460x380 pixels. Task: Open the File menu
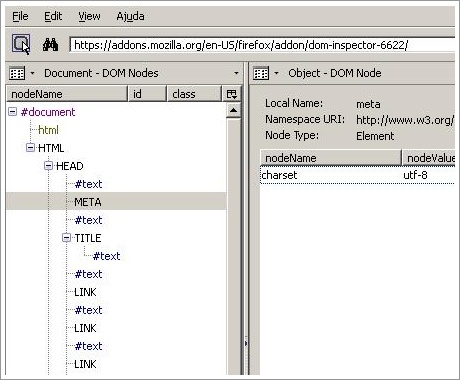coord(20,16)
